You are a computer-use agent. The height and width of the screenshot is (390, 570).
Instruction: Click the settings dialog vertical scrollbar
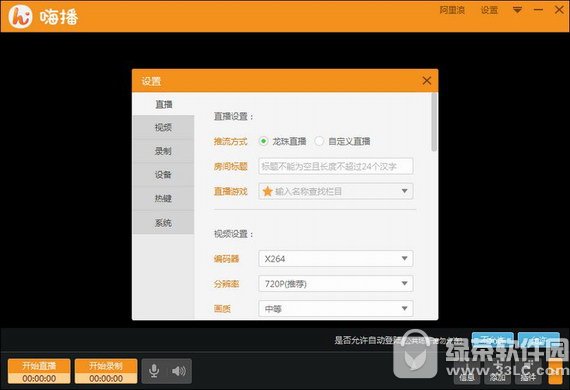pos(434,122)
